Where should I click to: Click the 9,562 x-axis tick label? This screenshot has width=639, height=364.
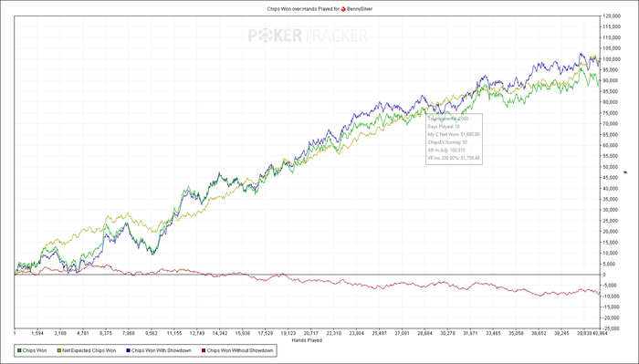(152, 334)
